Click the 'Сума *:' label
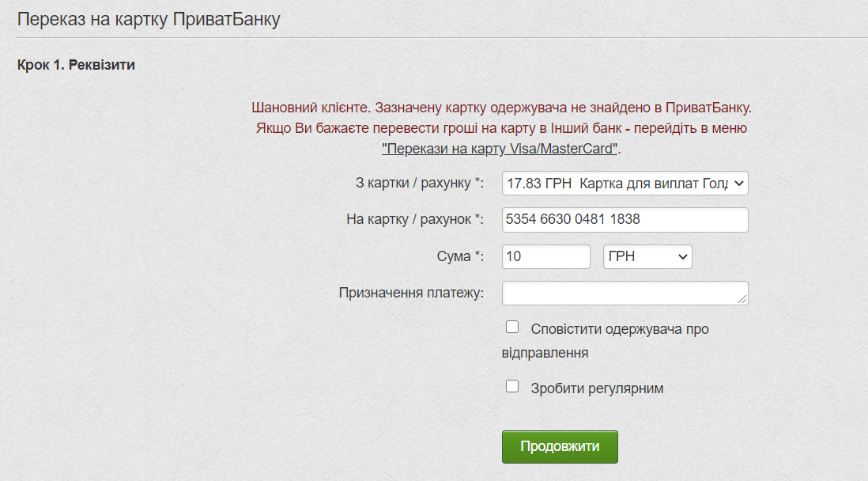 coord(460,256)
